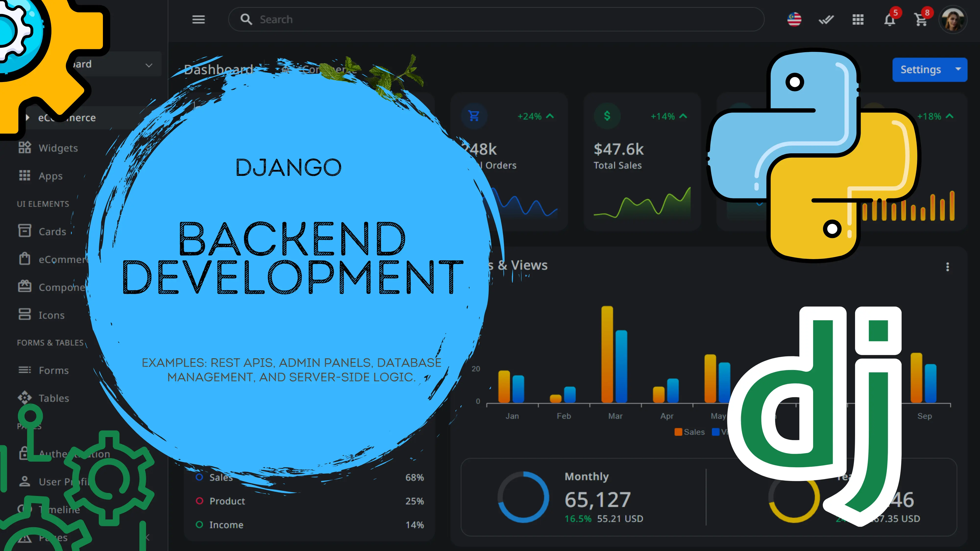This screenshot has width=980, height=551.
Task: Click the eCommerce bag sidebar icon
Action: (x=25, y=259)
